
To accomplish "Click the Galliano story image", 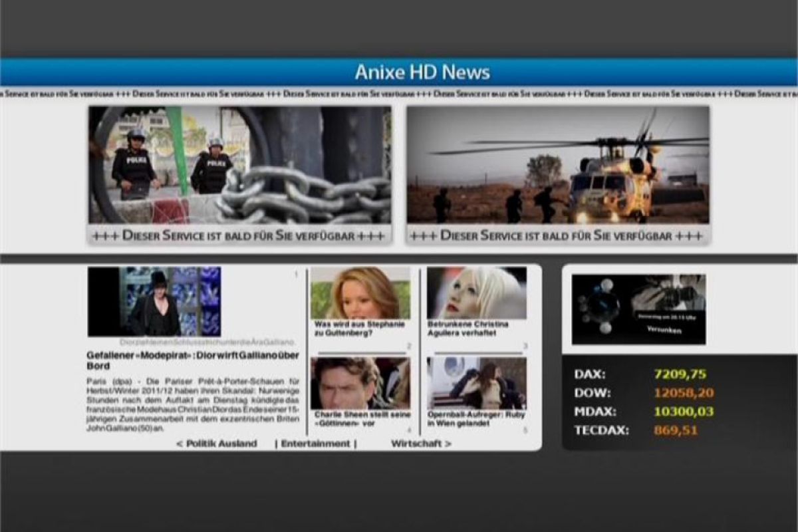I will click(154, 301).
